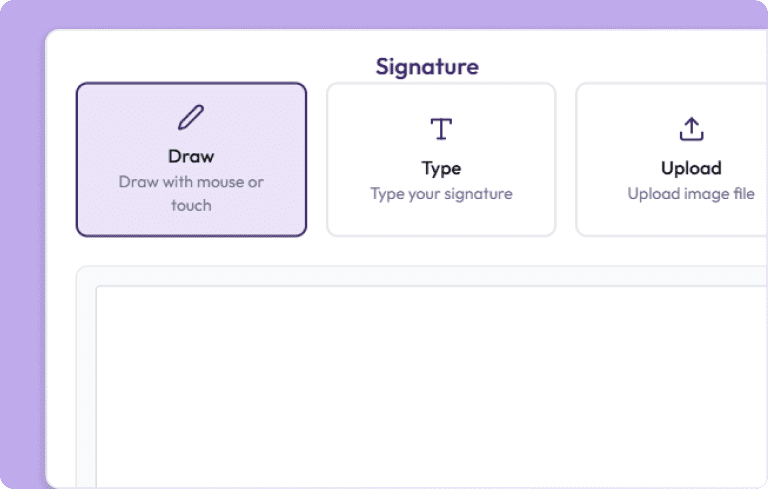The width and height of the screenshot is (768, 489).
Task: Click the gray frame around drawing canvas
Action: (86, 380)
